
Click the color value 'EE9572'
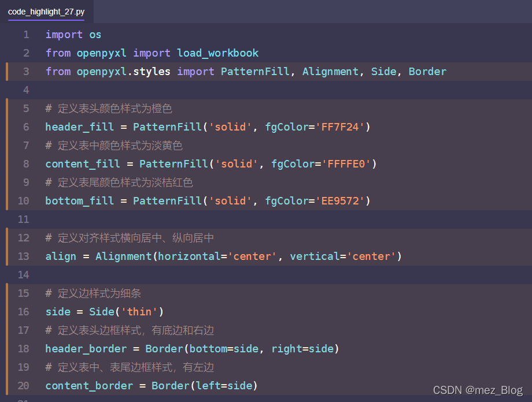pyautogui.click(x=342, y=201)
